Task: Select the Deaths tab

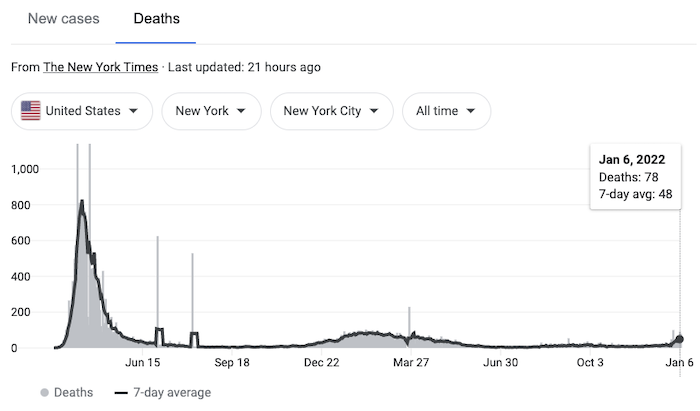Action: point(155,19)
